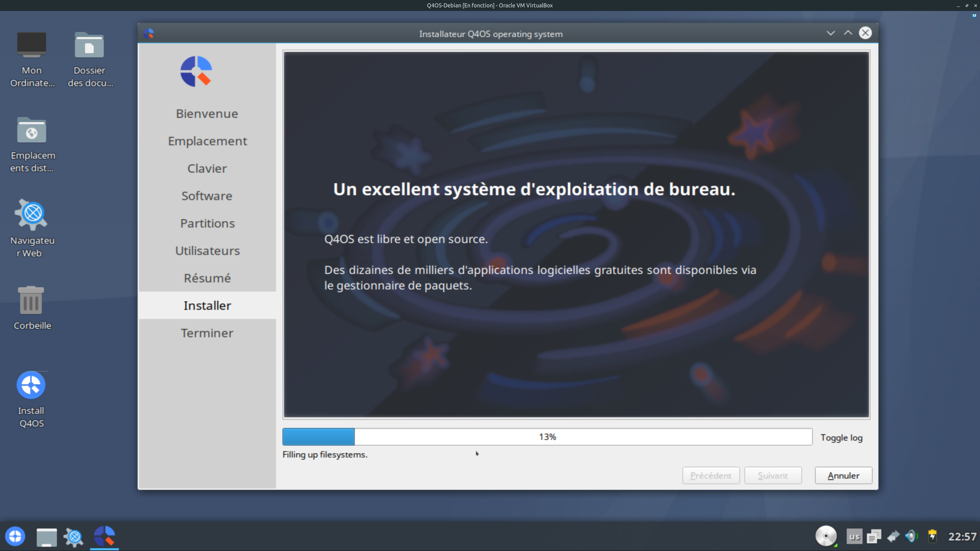Click the power battery tray icon
The height and width of the screenshot is (551, 980).
[932, 536]
